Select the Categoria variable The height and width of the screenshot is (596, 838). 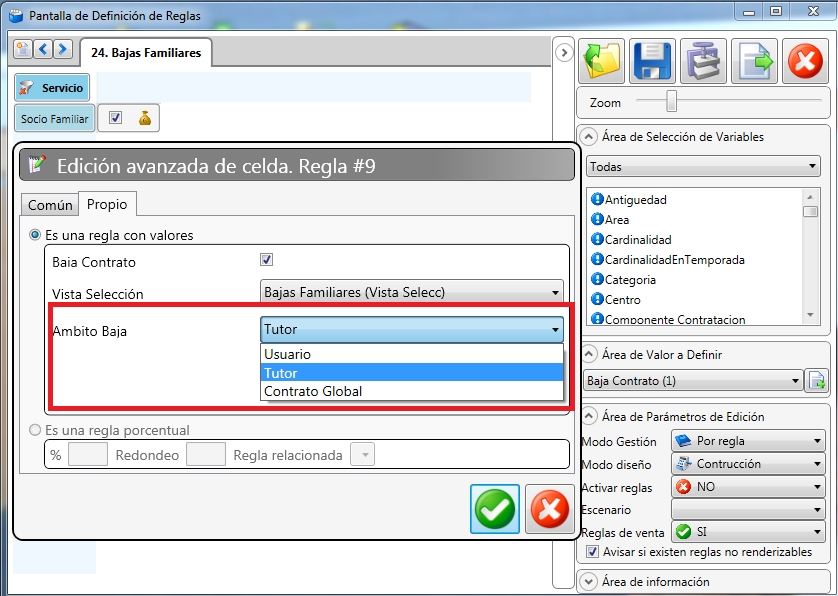click(623, 280)
